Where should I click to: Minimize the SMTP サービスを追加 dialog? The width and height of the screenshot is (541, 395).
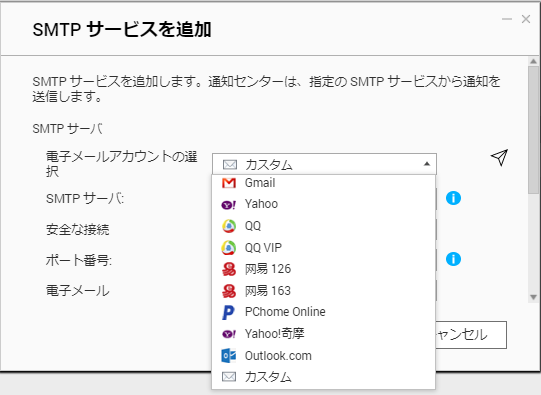[506, 19]
